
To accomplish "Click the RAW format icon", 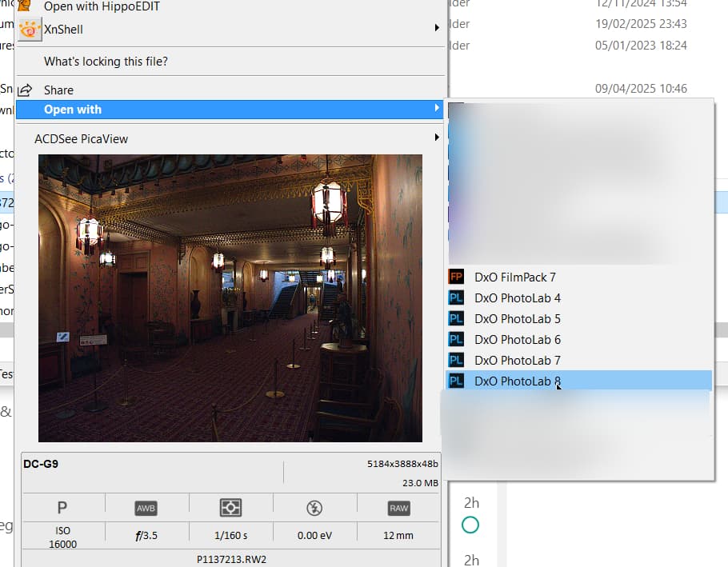I will click(x=399, y=509).
